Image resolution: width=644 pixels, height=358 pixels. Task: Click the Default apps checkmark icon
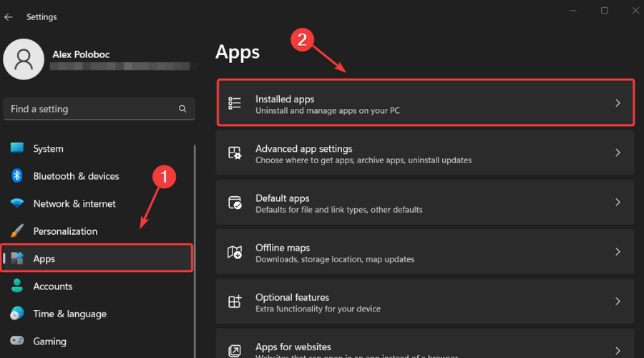pos(235,202)
